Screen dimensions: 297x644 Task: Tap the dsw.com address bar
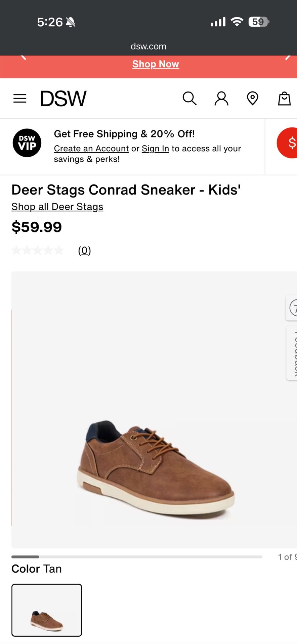pyautogui.click(x=148, y=46)
